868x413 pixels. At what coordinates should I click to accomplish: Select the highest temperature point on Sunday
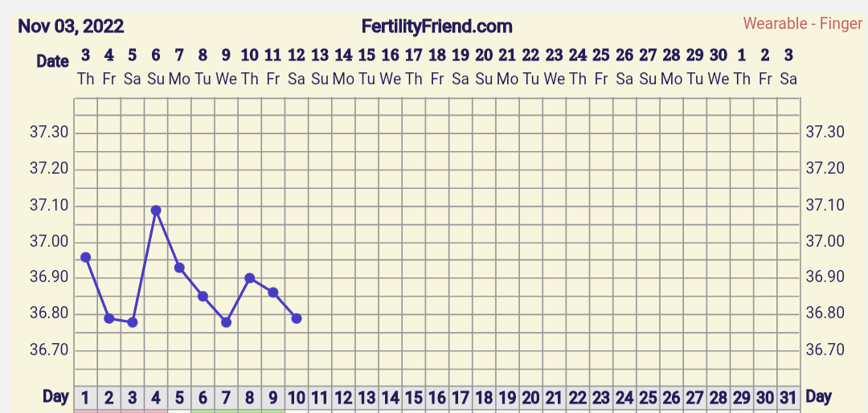[x=156, y=211]
